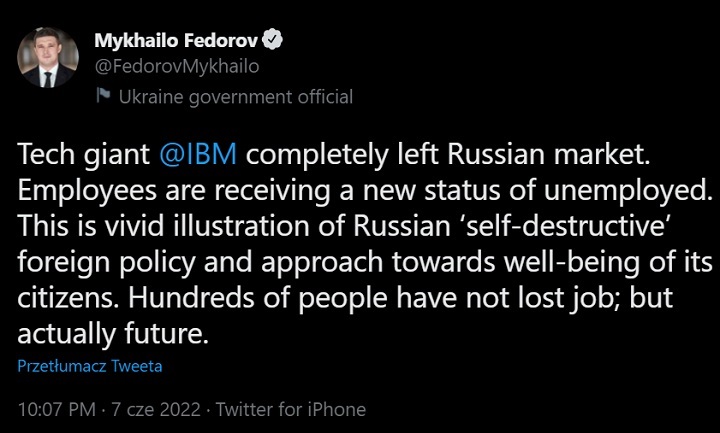720x433 pixels.
Task: Click the words 'Tech giant' in tweet
Action: tap(82, 156)
